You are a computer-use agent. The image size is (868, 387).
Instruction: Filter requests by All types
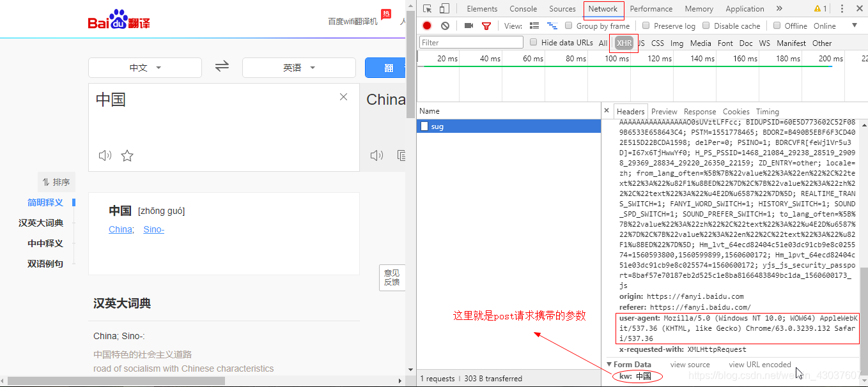coord(603,43)
